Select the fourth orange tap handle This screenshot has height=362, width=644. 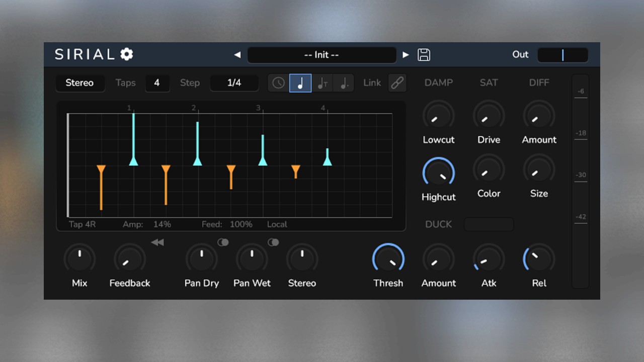296,169
